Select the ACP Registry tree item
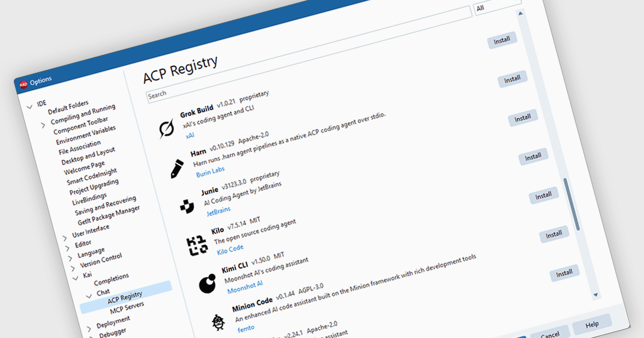 coord(125,298)
